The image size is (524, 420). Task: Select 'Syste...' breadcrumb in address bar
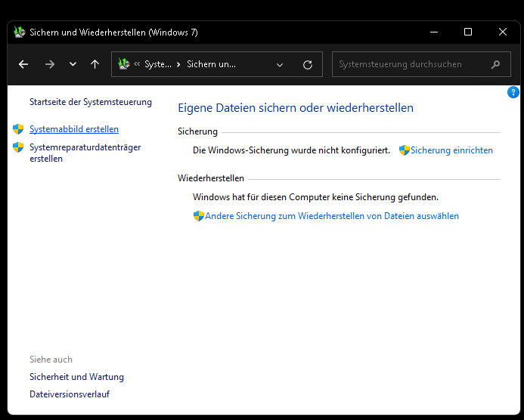tap(158, 64)
